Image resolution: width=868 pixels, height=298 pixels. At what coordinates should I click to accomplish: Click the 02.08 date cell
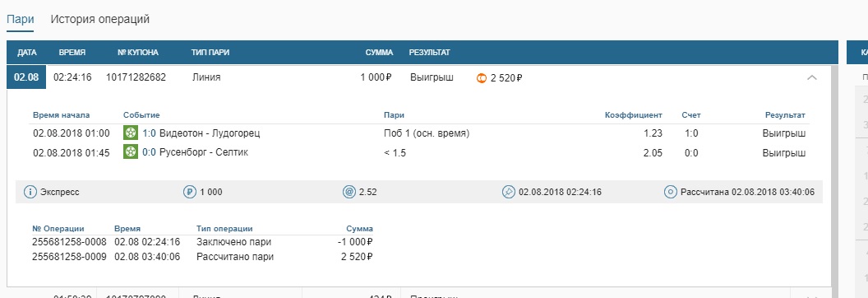pos(26,77)
